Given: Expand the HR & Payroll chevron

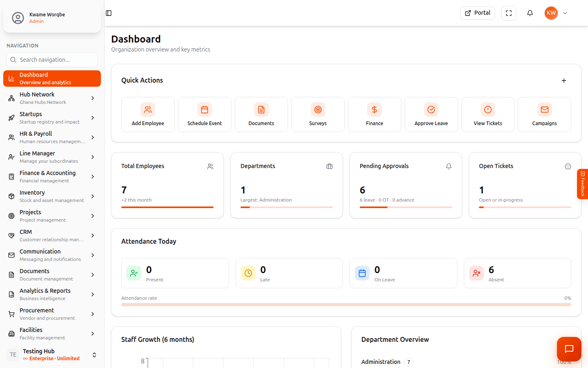Looking at the screenshot, I should click(93, 137).
